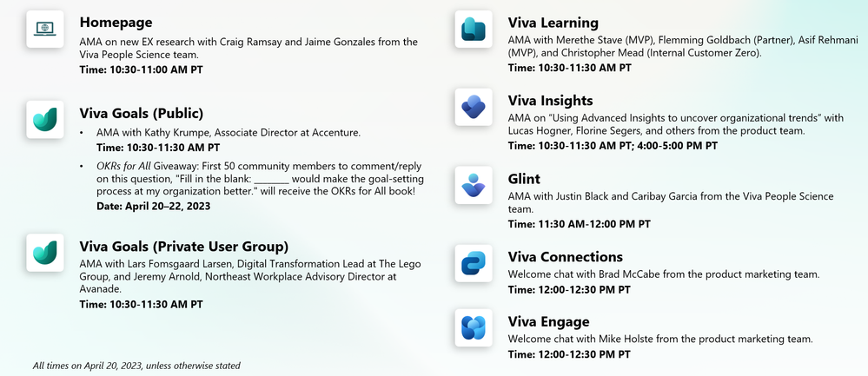
Task: Select Viva Learning time 10:30-11:30 AM PT
Action: click(570, 68)
